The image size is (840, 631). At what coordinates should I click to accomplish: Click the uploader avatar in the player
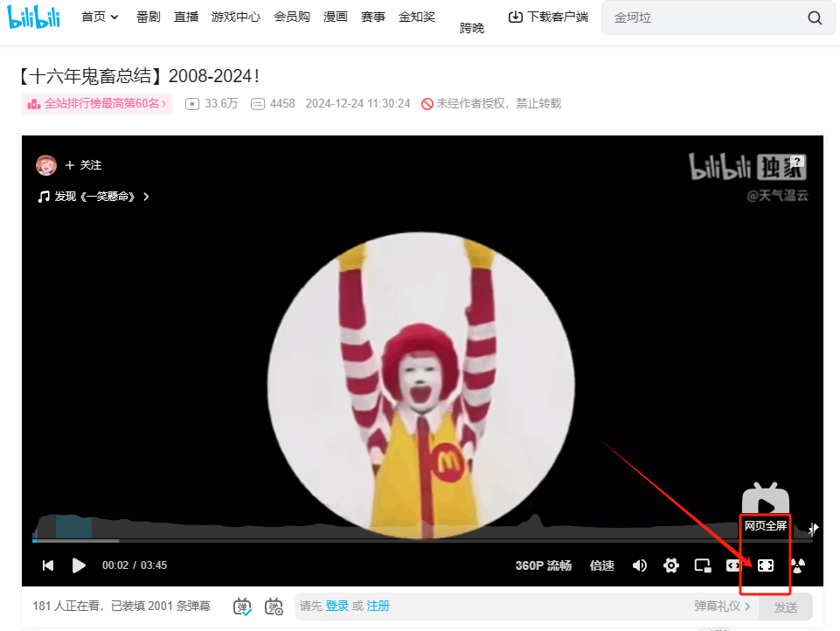click(46, 165)
